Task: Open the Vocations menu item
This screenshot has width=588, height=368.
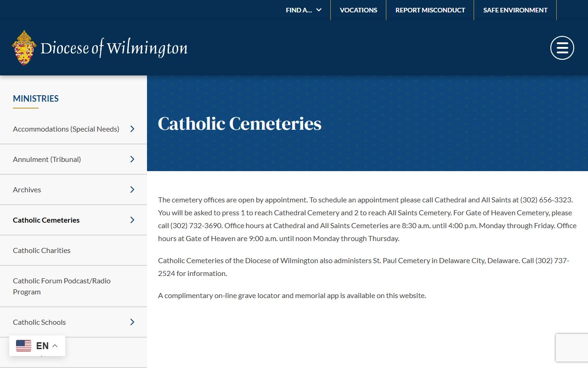Action: pos(358,10)
